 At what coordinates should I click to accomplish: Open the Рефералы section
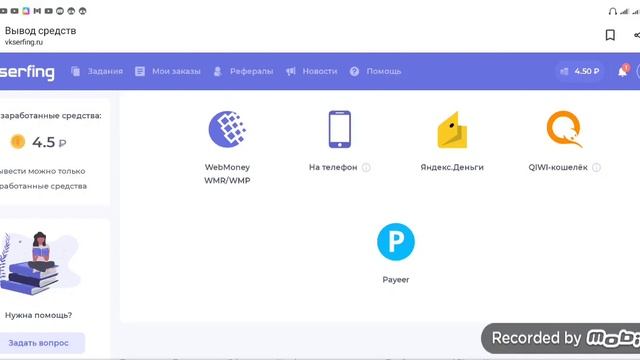pos(243,71)
